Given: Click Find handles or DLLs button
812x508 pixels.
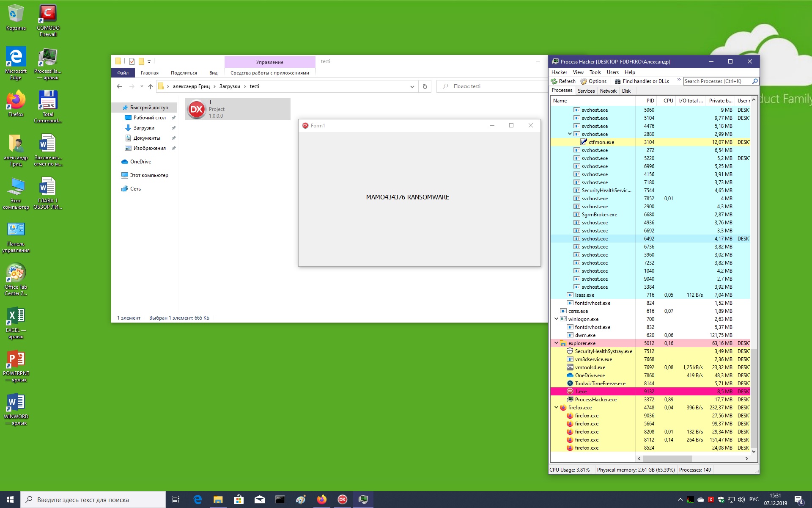Looking at the screenshot, I should 642,81.
